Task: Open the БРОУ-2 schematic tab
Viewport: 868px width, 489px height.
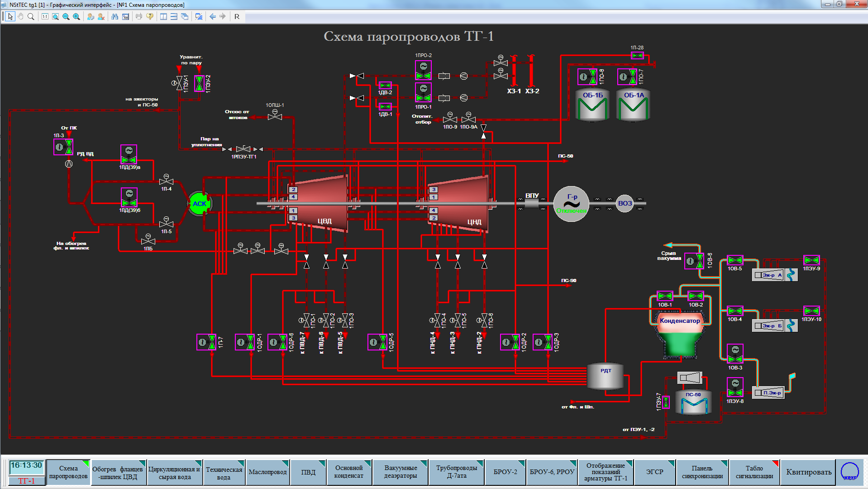Action: (505, 472)
